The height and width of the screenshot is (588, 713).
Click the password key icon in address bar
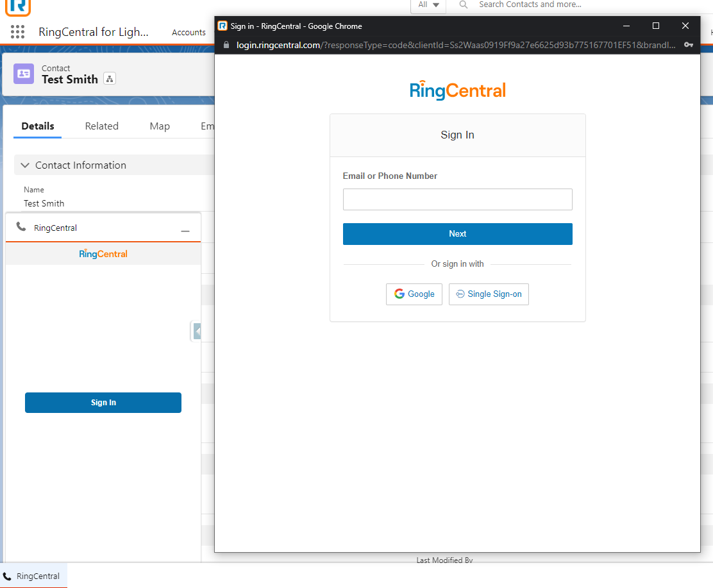pyautogui.click(x=689, y=45)
